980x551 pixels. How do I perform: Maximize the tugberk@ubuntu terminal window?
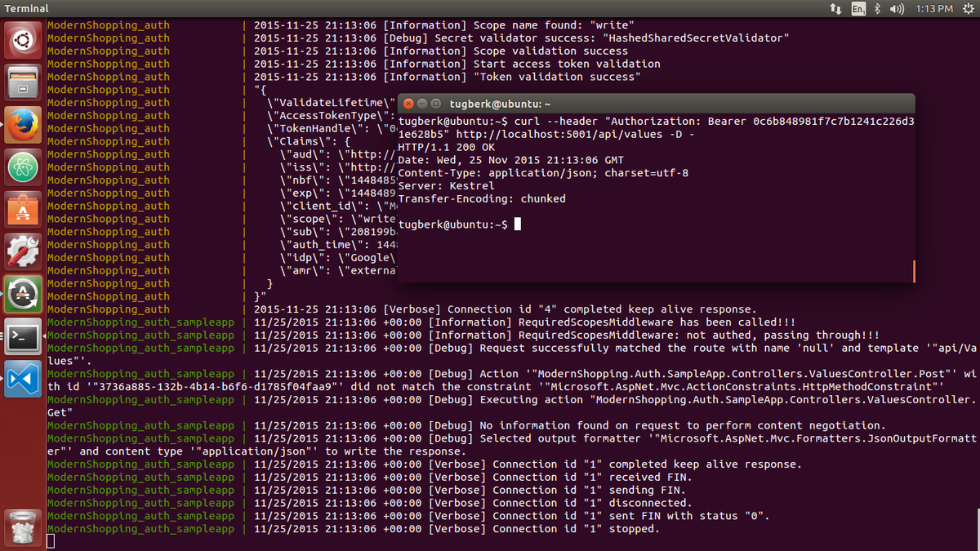(x=435, y=104)
